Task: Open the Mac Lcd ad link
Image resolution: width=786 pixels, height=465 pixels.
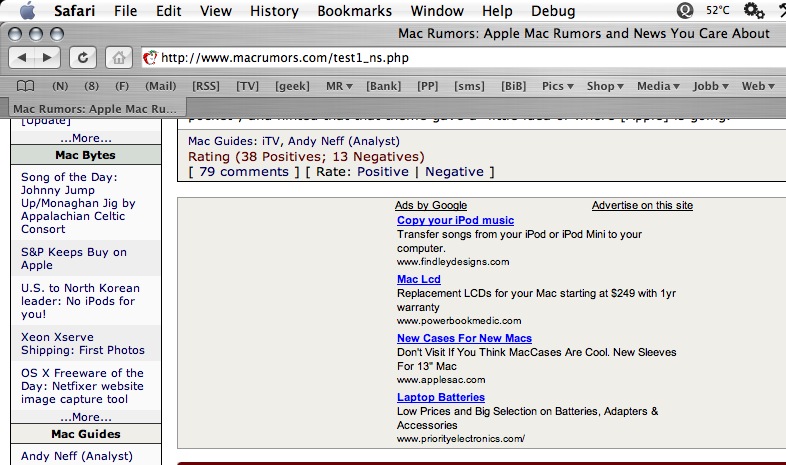Action: pyautogui.click(x=419, y=280)
